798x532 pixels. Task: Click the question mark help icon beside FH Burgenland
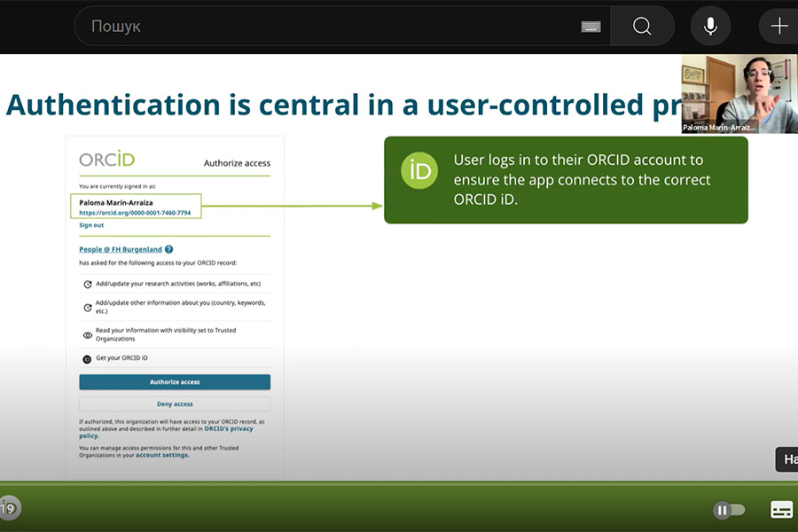coord(169,249)
